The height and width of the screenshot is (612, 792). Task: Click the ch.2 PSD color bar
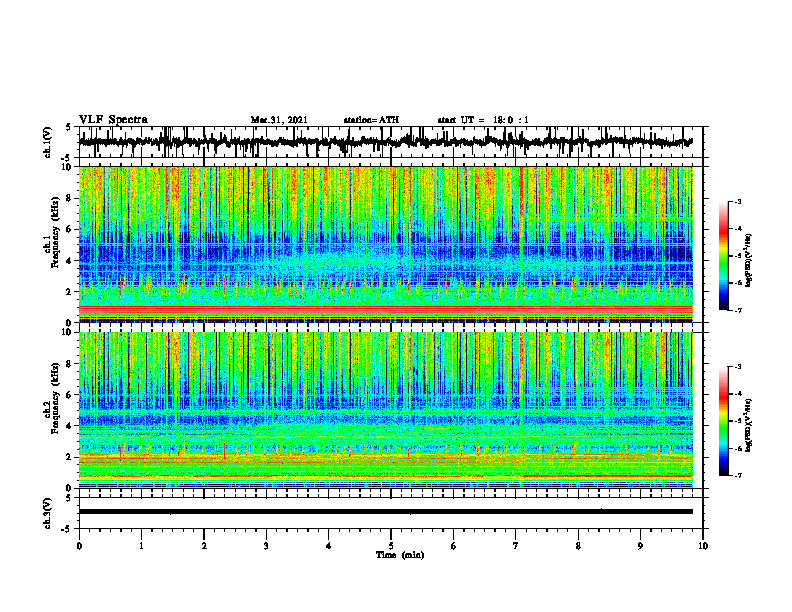pyautogui.click(x=723, y=421)
